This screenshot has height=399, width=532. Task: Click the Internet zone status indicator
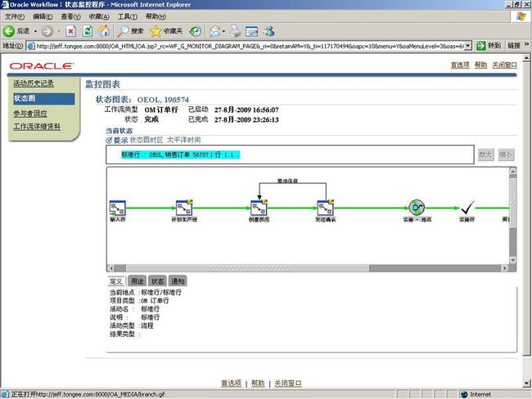[x=476, y=394]
